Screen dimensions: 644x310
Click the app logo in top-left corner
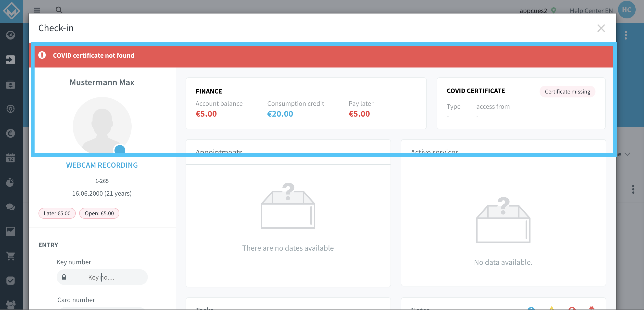12,11
